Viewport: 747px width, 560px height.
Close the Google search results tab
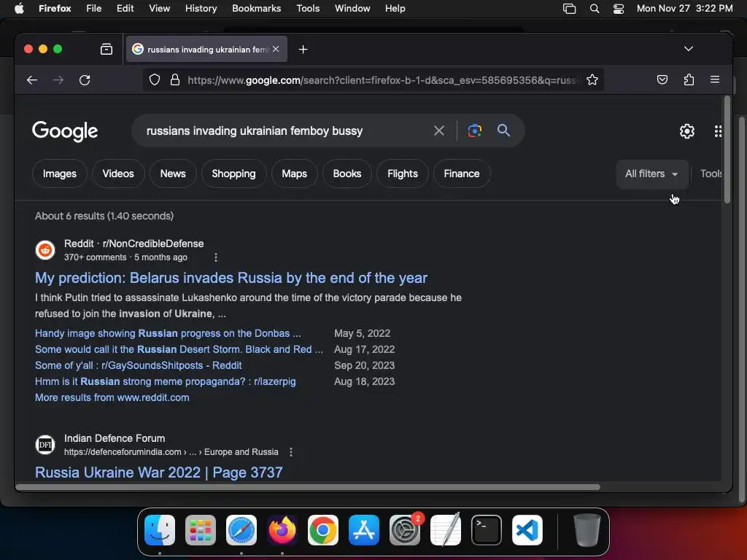[276, 49]
